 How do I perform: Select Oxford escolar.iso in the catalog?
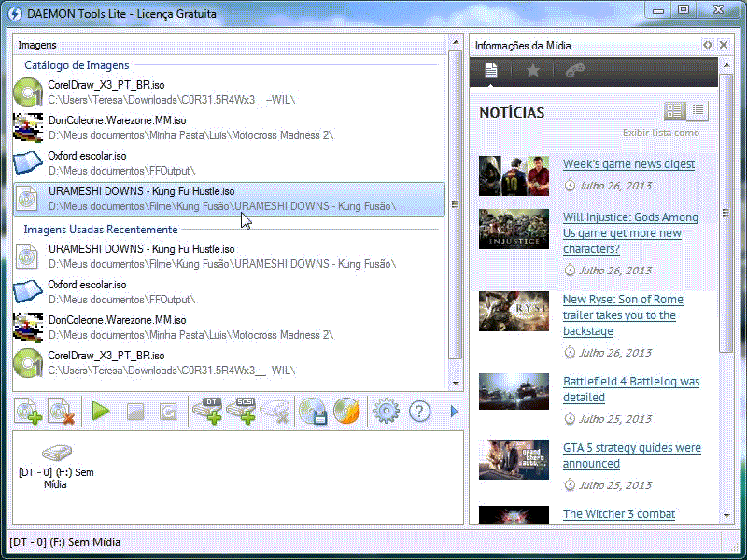click(x=229, y=162)
